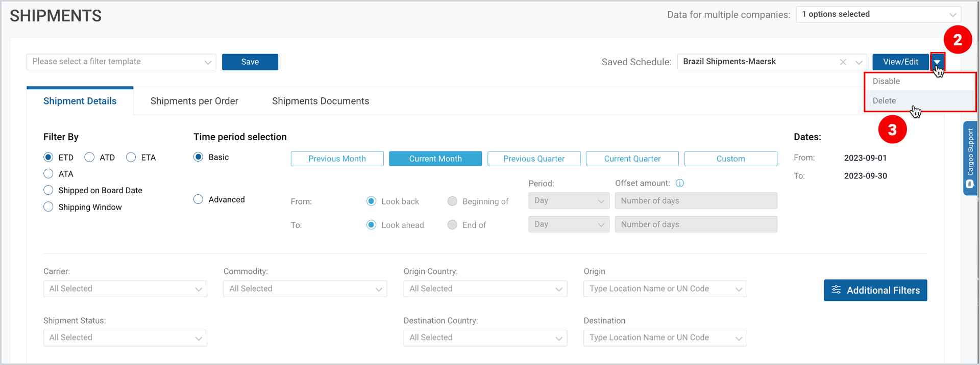The width and height of the screenshot is (980, 365).
Task: Open multiple companies options dropdown
Action: 878,14
